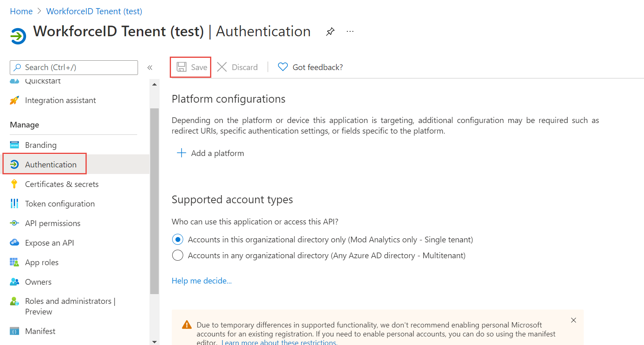The image size is (644, 345).
Task: Open Owners page
Action: click(x=38, y=282)
